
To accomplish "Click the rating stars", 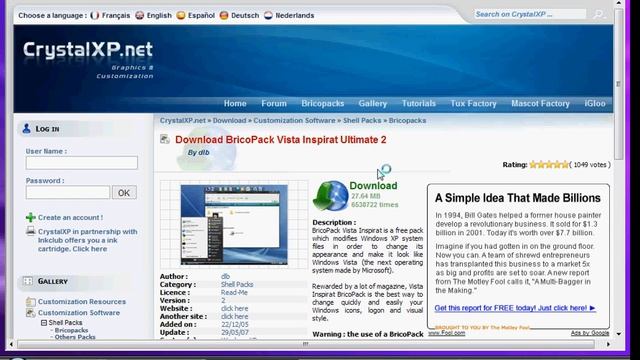I will pyautogui.click(x=549, y=165).
